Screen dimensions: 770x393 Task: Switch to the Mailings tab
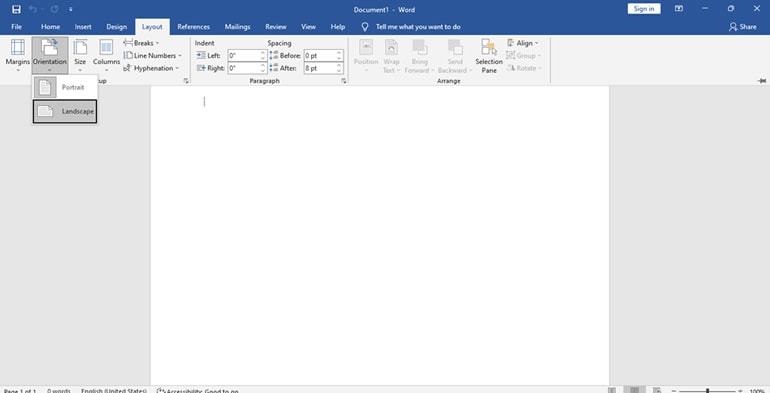[237, 27]
